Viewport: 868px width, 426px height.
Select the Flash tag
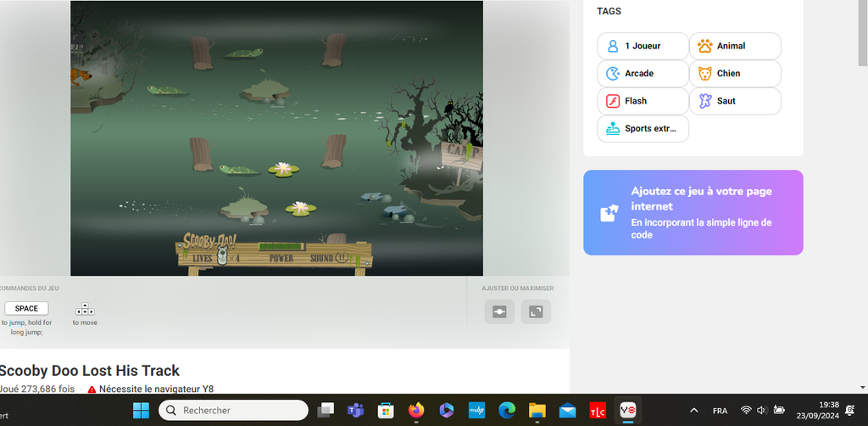point(643,101)
